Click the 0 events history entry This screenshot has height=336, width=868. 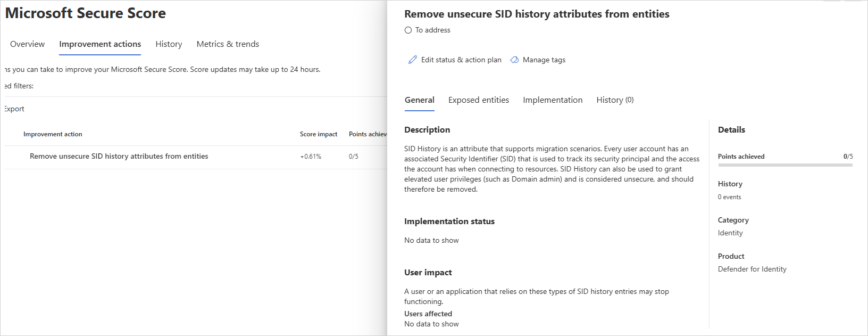click(x=729, y=197)
